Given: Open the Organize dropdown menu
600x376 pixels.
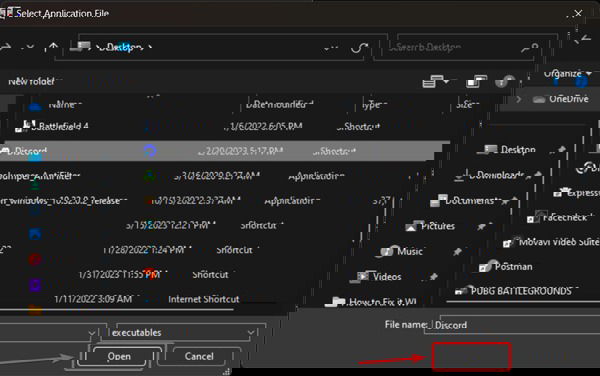Looking at the screenshot, I should coord(567,73).
